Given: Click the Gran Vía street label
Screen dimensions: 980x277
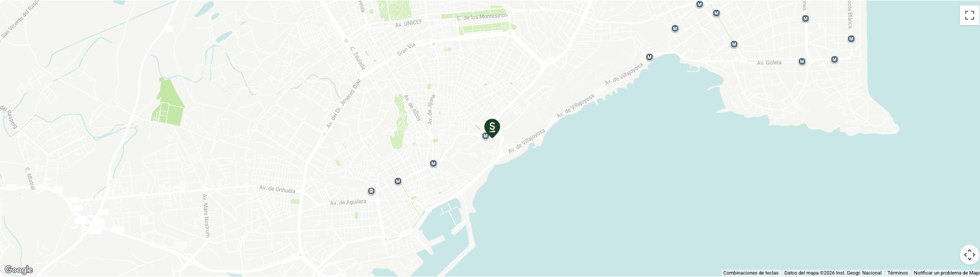Looking at the screenshot, I should coord(407,49).
